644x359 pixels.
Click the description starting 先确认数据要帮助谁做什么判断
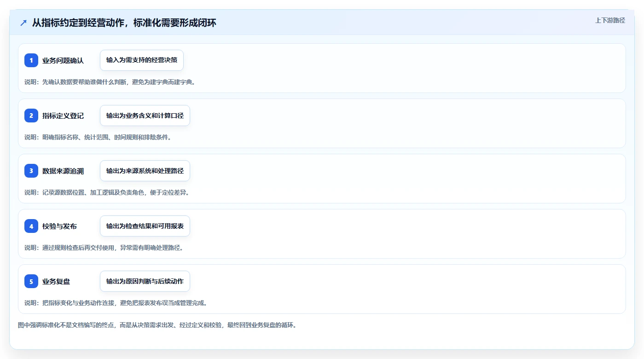tap(110, 82)
